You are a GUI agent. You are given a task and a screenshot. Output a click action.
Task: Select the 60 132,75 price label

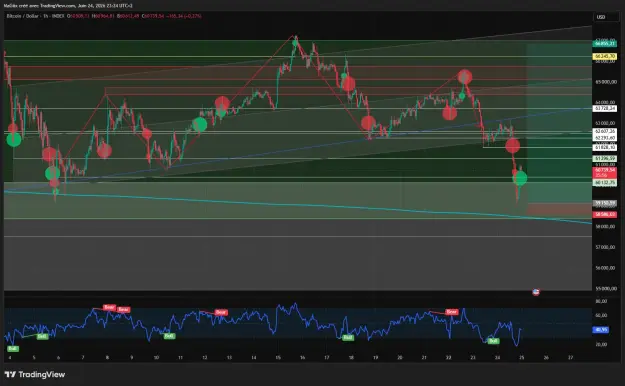[x=605, y=183]
